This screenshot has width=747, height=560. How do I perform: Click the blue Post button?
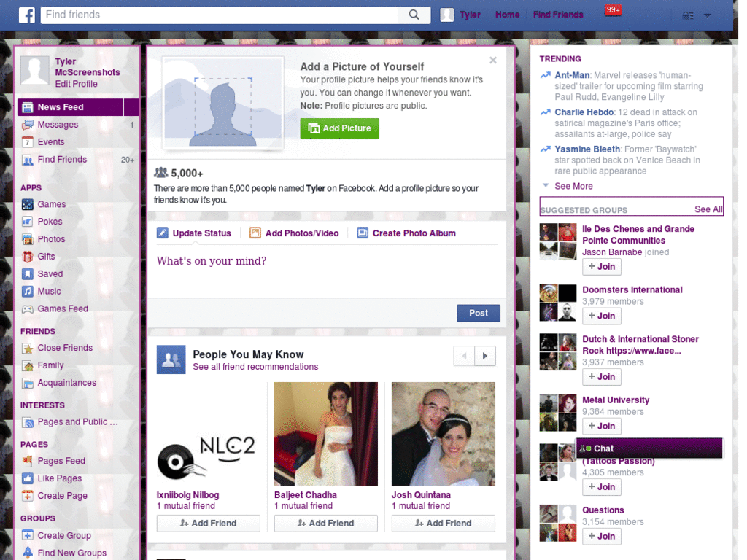click(479, 314)
